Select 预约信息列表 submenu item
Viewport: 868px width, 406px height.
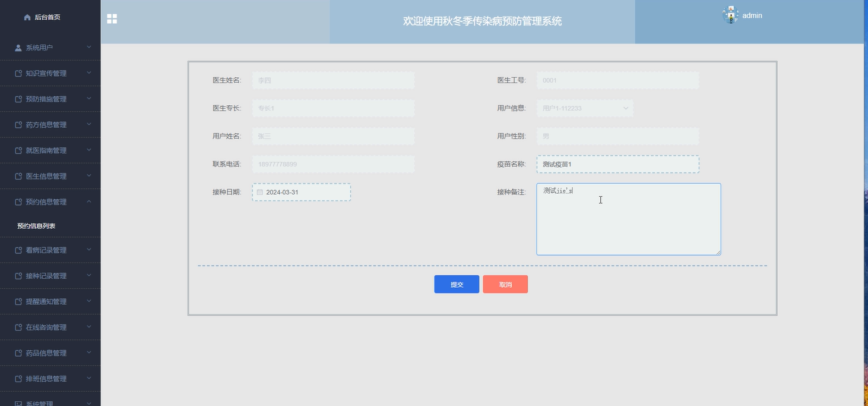[x=36, y=226]
